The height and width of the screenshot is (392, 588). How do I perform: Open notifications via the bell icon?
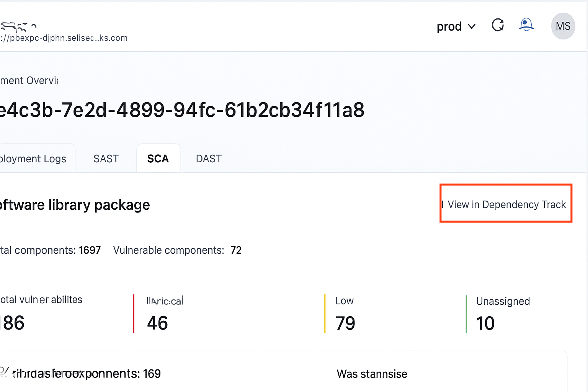tap(526, 25)
